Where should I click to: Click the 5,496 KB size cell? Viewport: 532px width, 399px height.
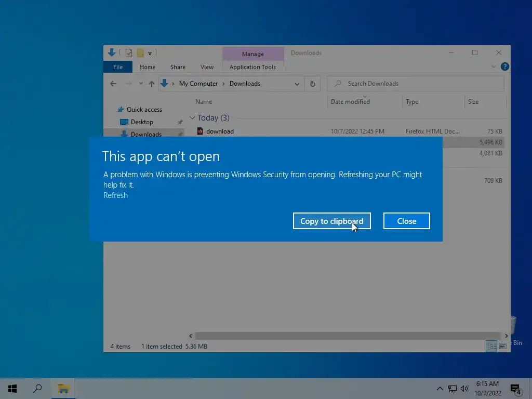tap(490, 142)
